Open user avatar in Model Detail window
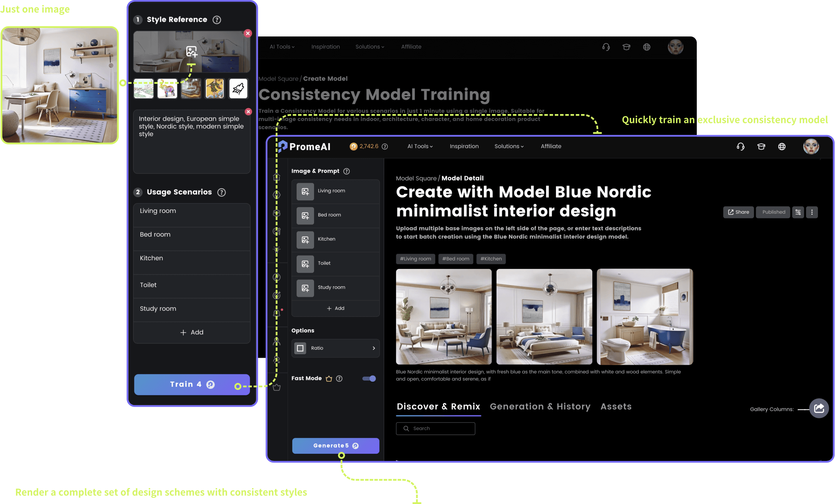835x504 pixels. coord(811,147)
